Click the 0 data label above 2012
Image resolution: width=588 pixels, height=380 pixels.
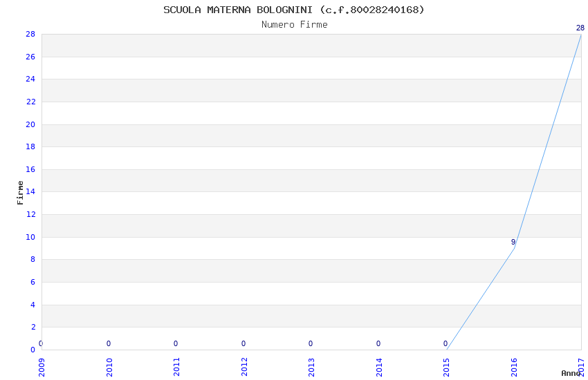point(244,343)
